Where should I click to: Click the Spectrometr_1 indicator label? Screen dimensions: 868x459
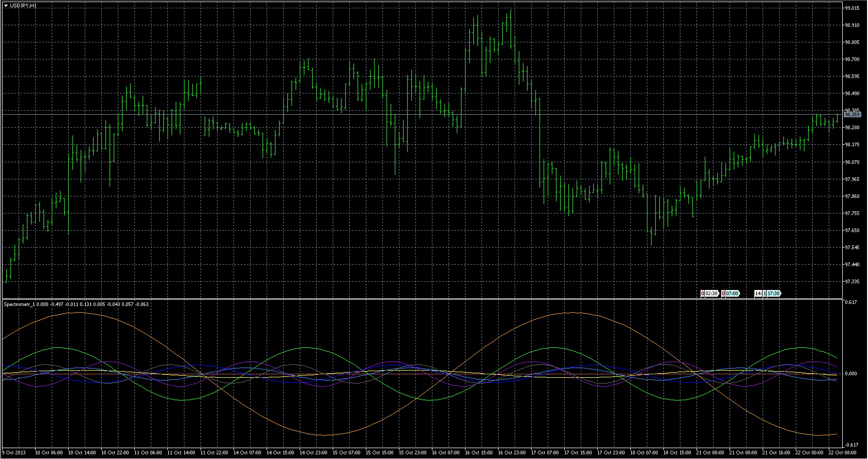tap(20, 304)
